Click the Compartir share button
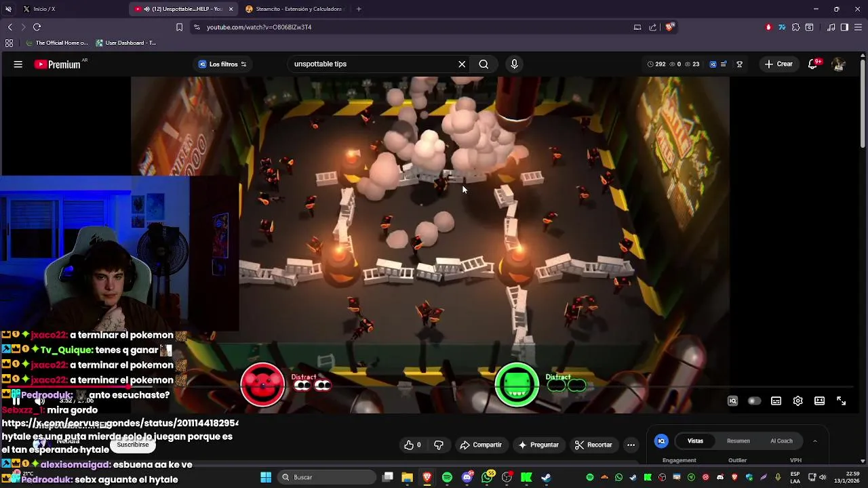 481,445
